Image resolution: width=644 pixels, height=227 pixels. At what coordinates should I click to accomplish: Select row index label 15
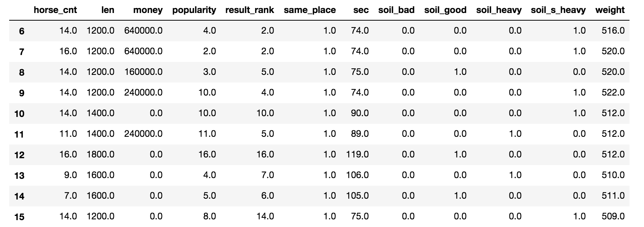(x=19, y=217)
